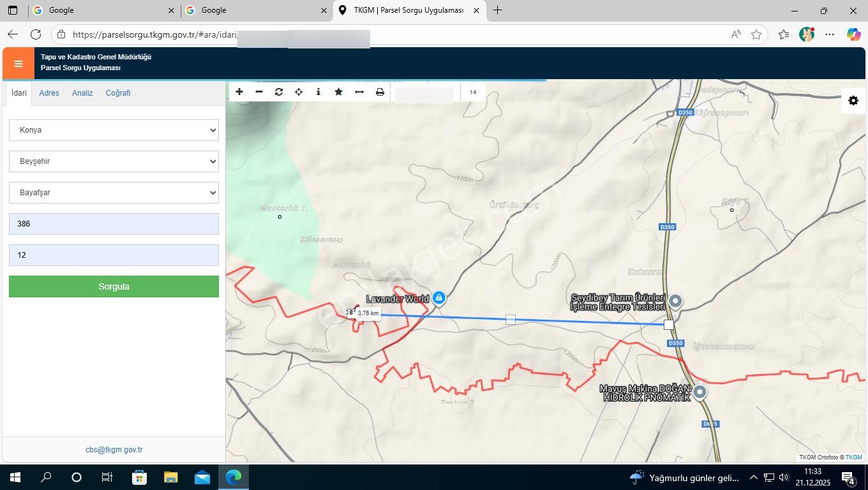Image resolution: width=868 pixels, height=490 pixels.
Task: Reload the page in the browser
Action: coord(36,34)
